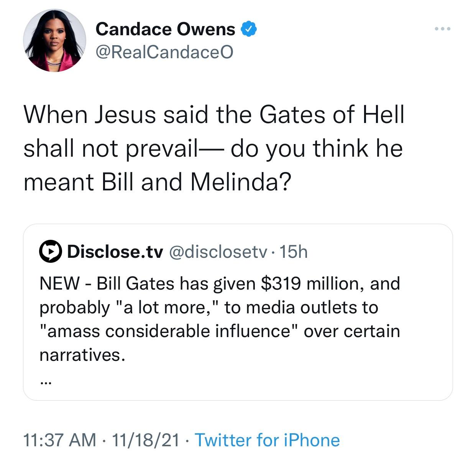
Task: Click the 'amass considerable influence' quoted phrase
Action: pos(169,331)
